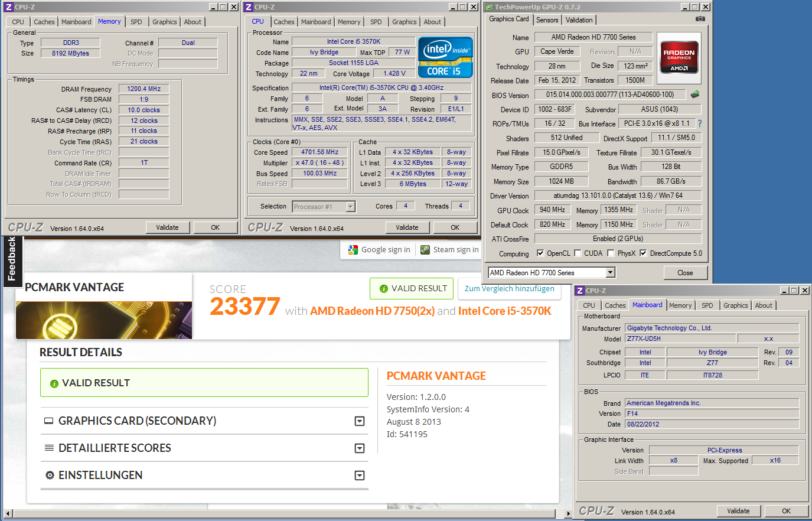Toggle the CUDA checkbox in GPU-Z
Viewport: 812px width, 521px height.
point(578,253)
